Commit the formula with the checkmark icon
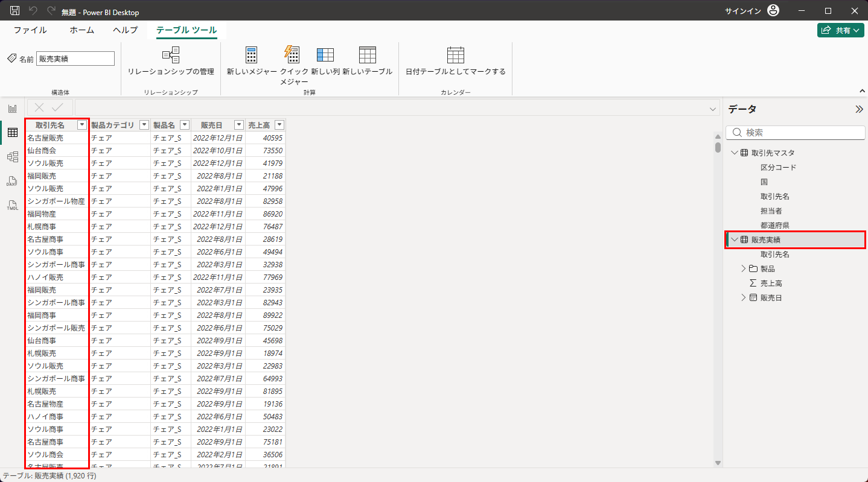868x482 pixels. click(58, 107)
